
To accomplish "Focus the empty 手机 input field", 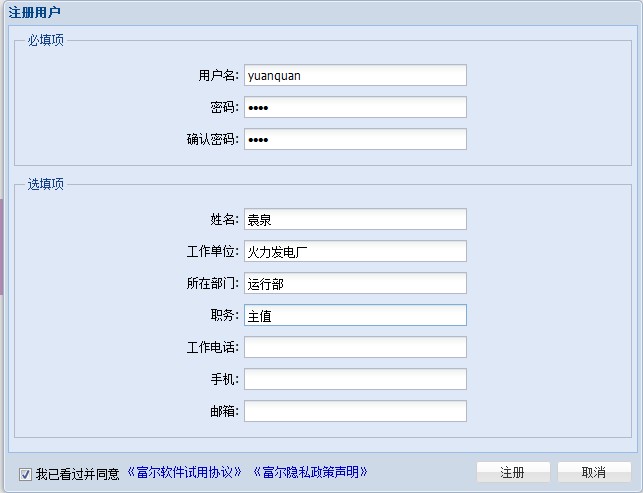I will click(355, 379).
